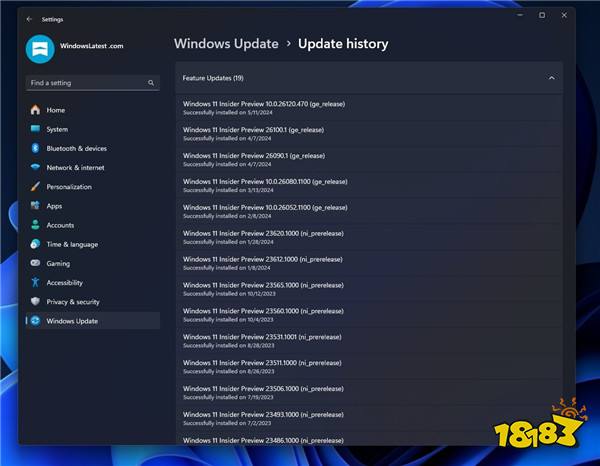Click 'Successfully installed on 3/13/2024' text
600x466 pixels.
[228, 190]
